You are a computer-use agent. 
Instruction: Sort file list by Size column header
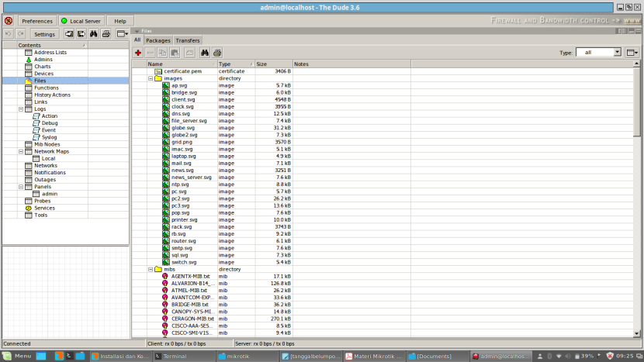[272, 64]
